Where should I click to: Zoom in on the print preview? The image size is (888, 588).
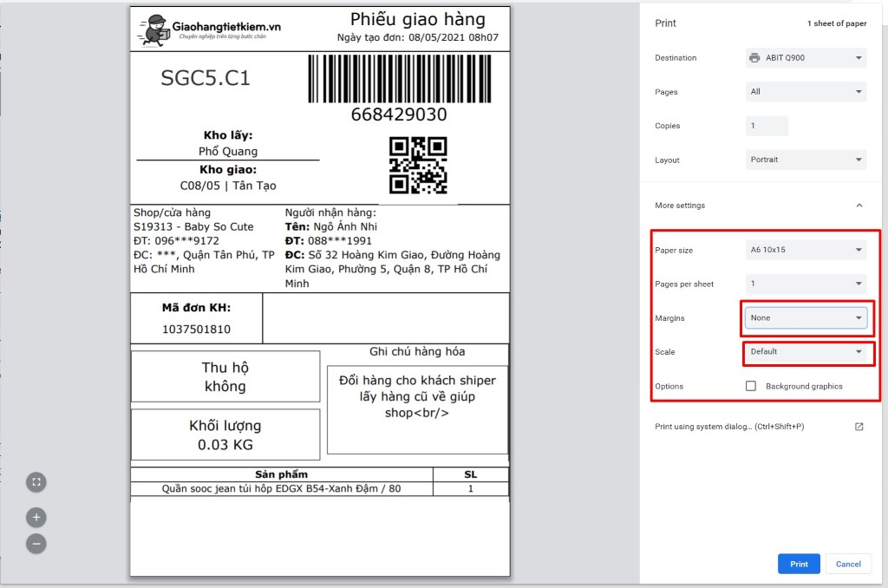pos(36,517)
